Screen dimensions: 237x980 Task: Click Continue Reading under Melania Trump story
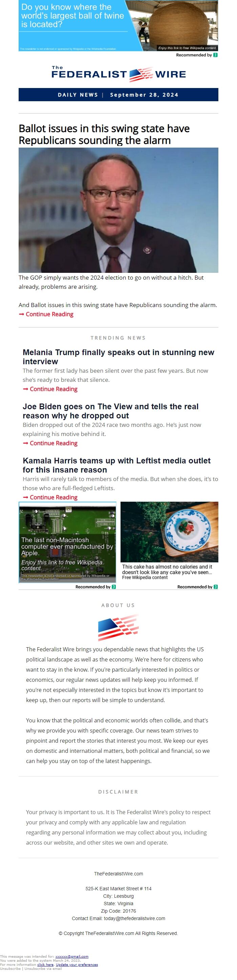50,389
